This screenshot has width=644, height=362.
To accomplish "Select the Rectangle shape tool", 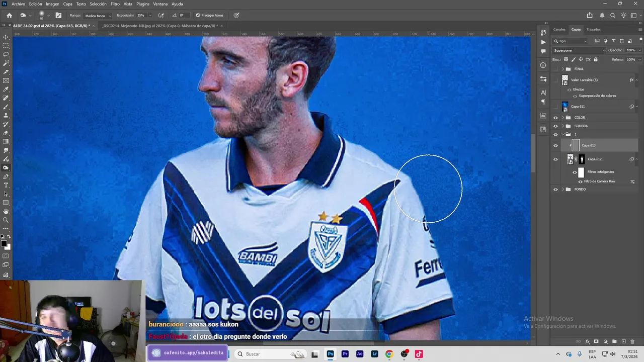I will [x=6, y=203].
